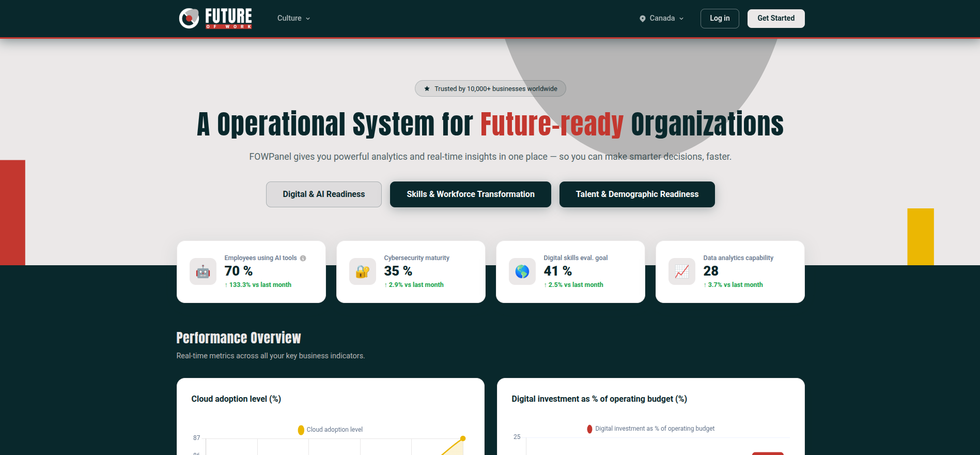The image size is (980, 455).
Task: Click the star icon in trusted badge
Action: pyautogui.click(x=427, y=88)
